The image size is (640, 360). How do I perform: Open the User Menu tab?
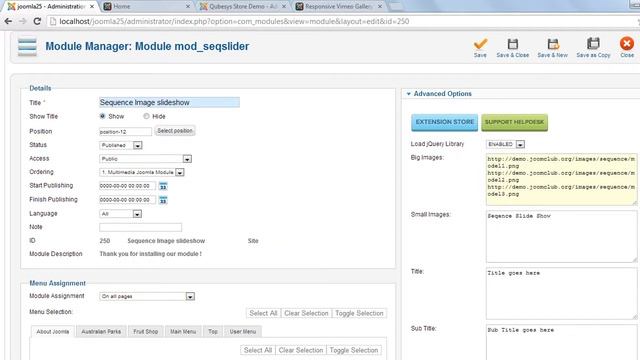click(x=242, y=331)
